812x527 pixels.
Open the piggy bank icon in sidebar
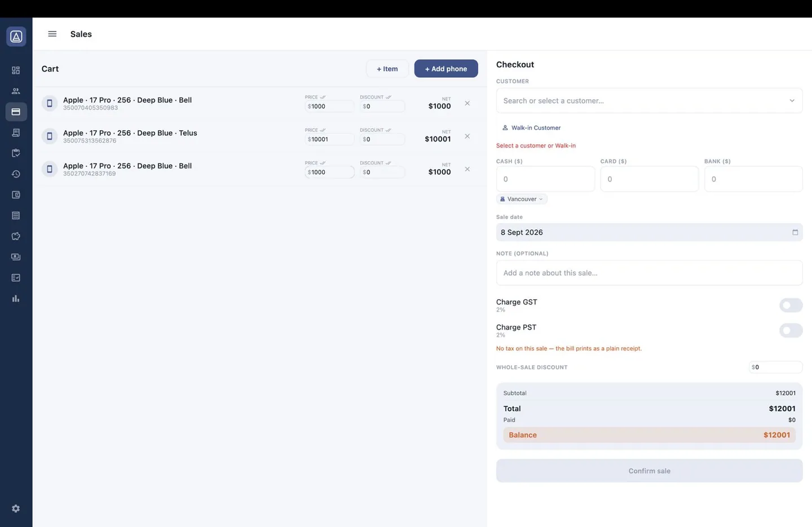click(16, 236)
